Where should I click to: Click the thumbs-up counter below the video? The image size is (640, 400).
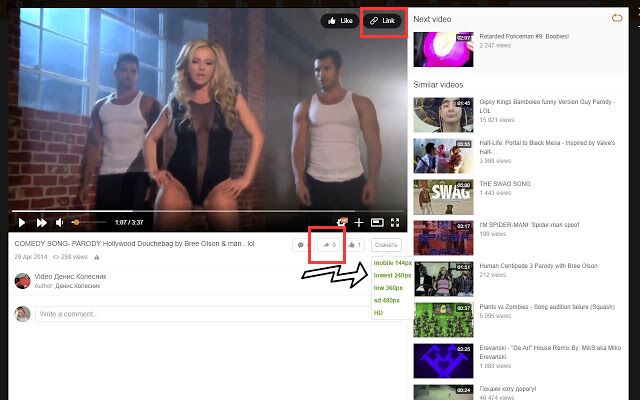pos(353,244)
